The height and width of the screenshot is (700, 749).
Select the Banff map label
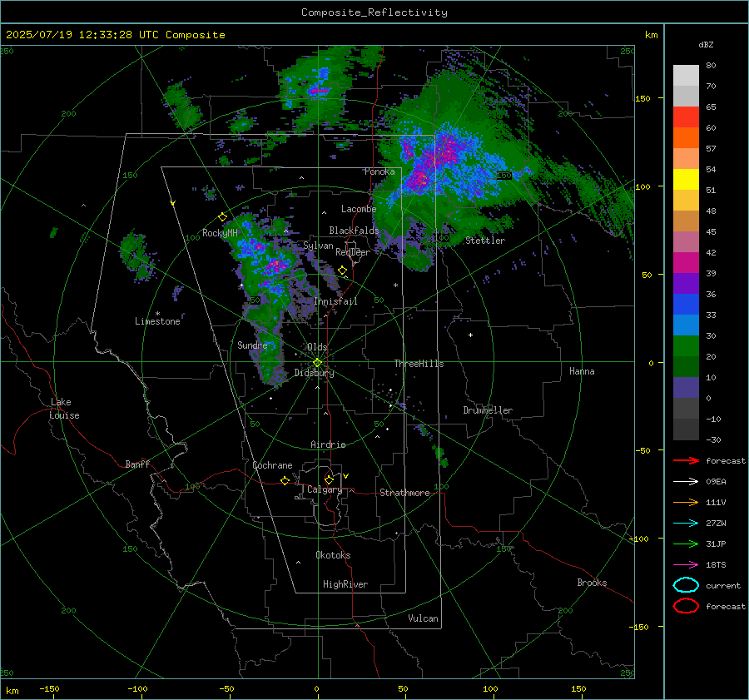pyautogui.click(x=137, y=464)
